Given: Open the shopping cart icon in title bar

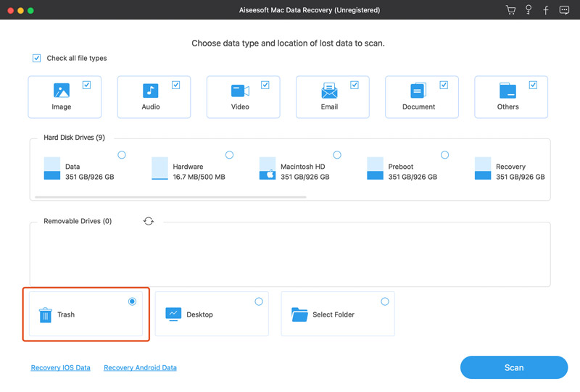Looking at the screenshot, I should 510,10.
